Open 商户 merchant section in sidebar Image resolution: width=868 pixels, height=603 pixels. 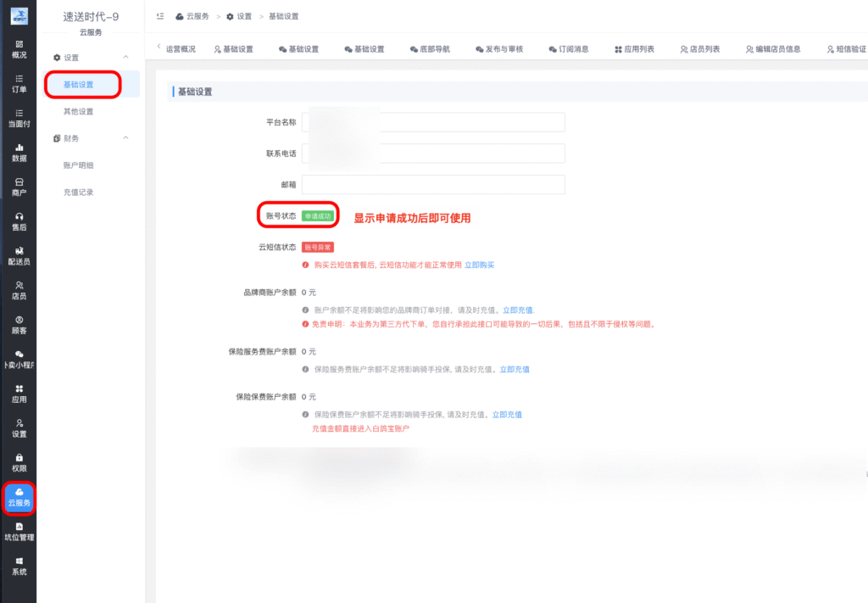click(18, 187)
